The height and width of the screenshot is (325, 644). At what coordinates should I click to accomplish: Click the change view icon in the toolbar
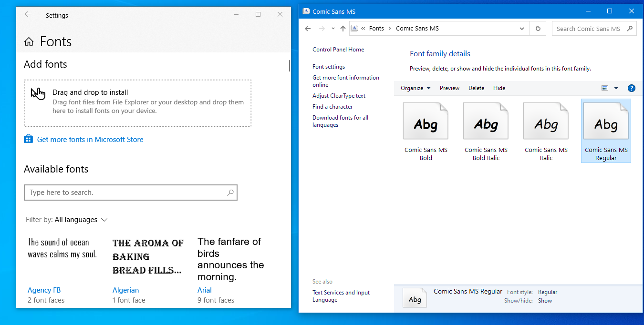pyautogui.click(x=605, y=88)
